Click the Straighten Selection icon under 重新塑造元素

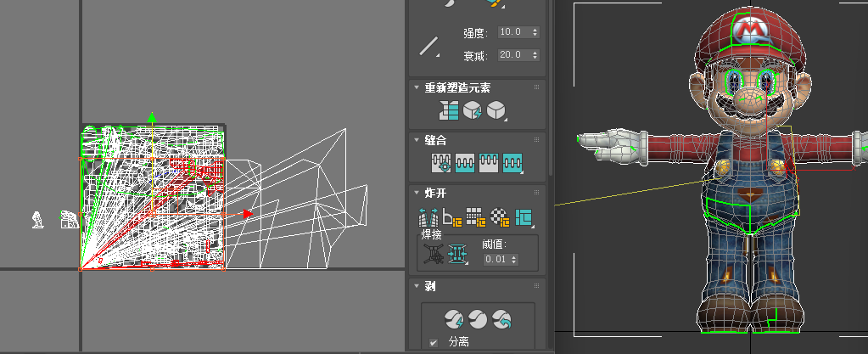coord(449,111)
